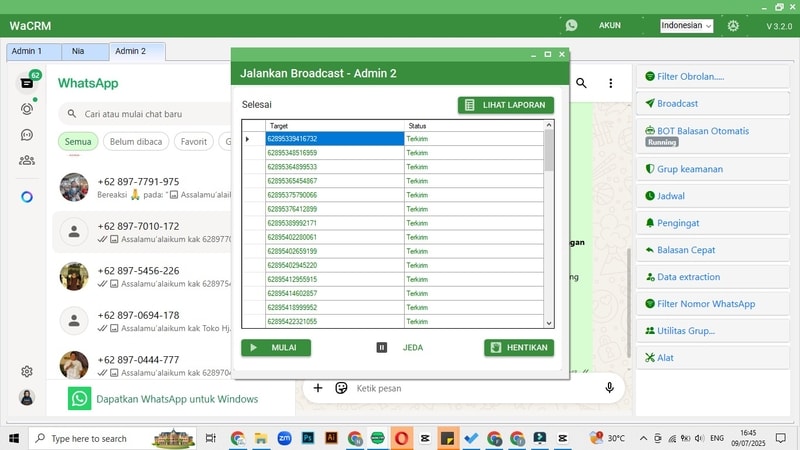Click the Status column header
Image resolution: width=800 pixels, height=450 pixels.
coord(474,126)
